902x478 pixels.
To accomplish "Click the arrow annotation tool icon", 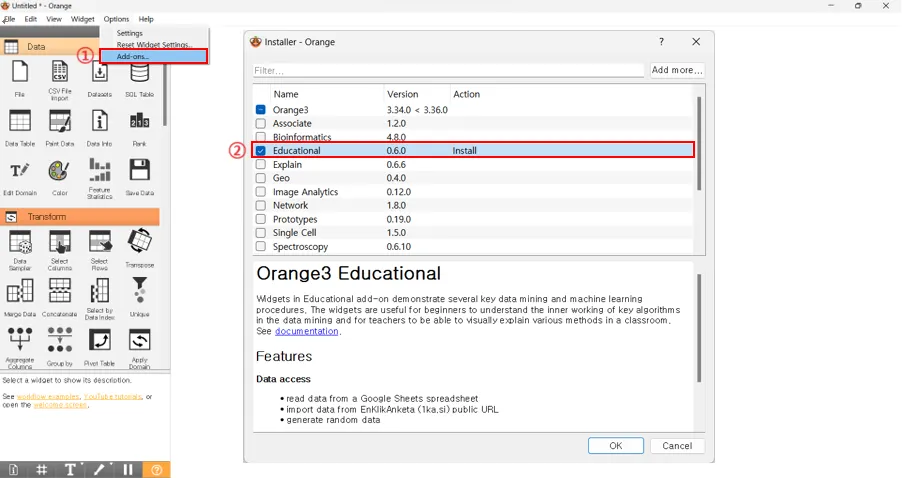I will click(x=99, y=469).
